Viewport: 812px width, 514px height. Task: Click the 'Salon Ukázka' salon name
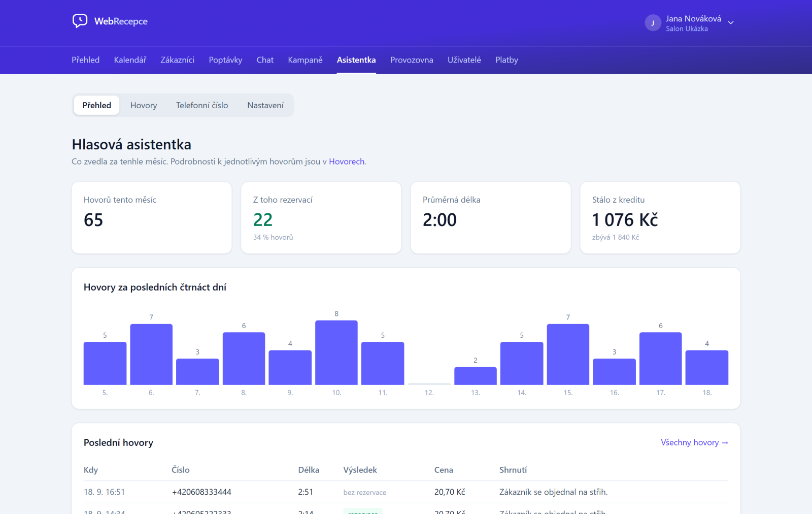pos(687,29)
